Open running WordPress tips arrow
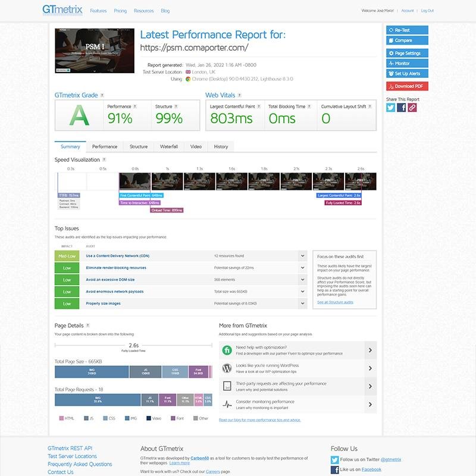This screenshot has width=476, height=476. click(x=370, y=368)
